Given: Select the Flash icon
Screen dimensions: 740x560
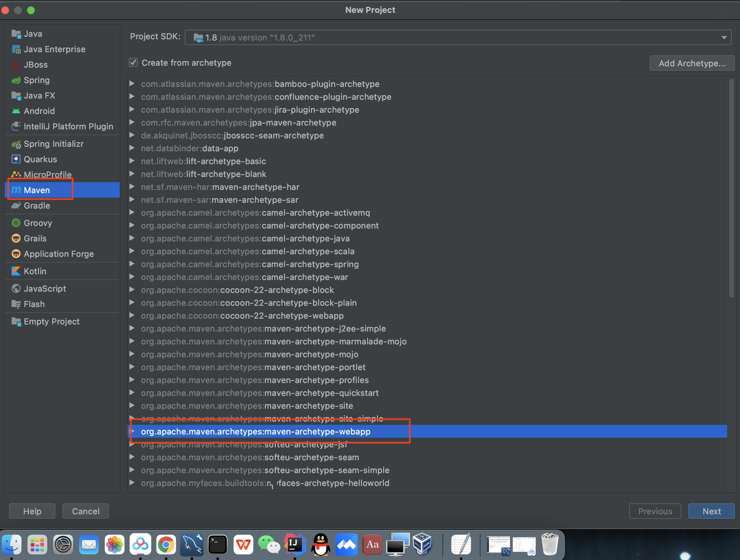Looking at the screenshot, I should 16,304.
